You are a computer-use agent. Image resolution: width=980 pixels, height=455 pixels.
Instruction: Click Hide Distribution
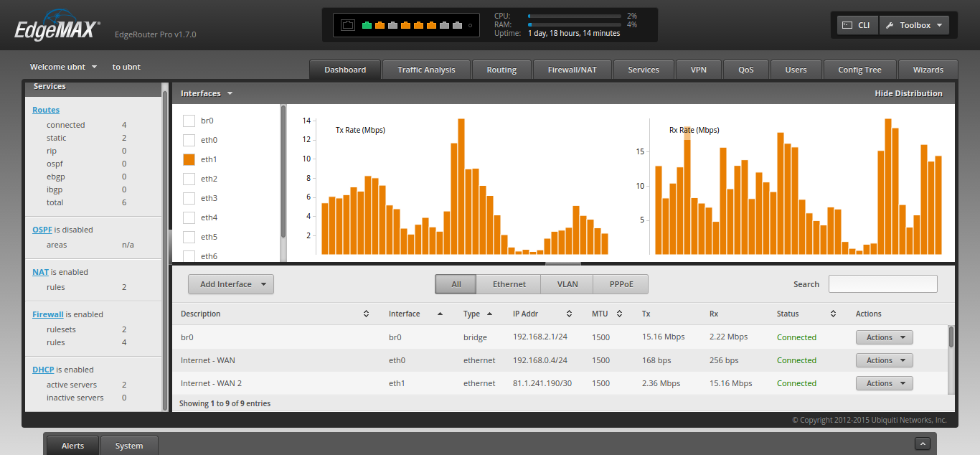tap(908, 93)
